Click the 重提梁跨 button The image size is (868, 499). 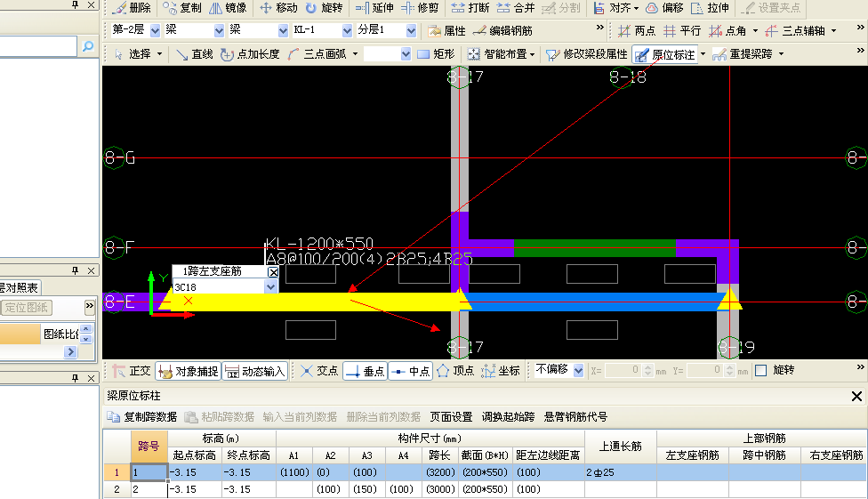pos(743,54)
